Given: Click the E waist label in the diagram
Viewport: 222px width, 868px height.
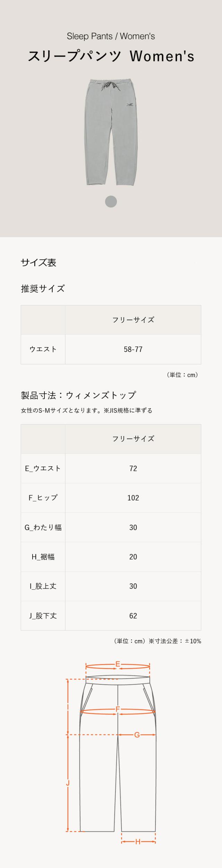Looking at the screenshot, I should [x=118, y=664].
